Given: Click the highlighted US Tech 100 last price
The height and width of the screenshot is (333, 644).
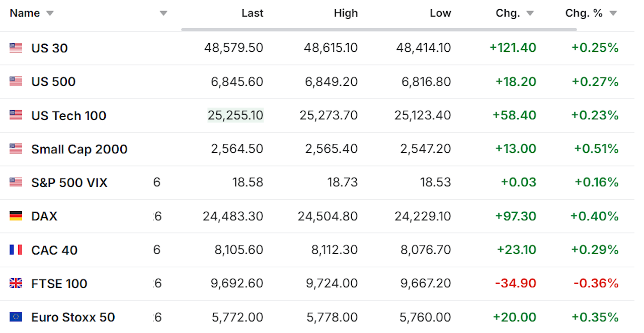Looking at the screenshot, I should pyautogui.click(x=235, y=115).
